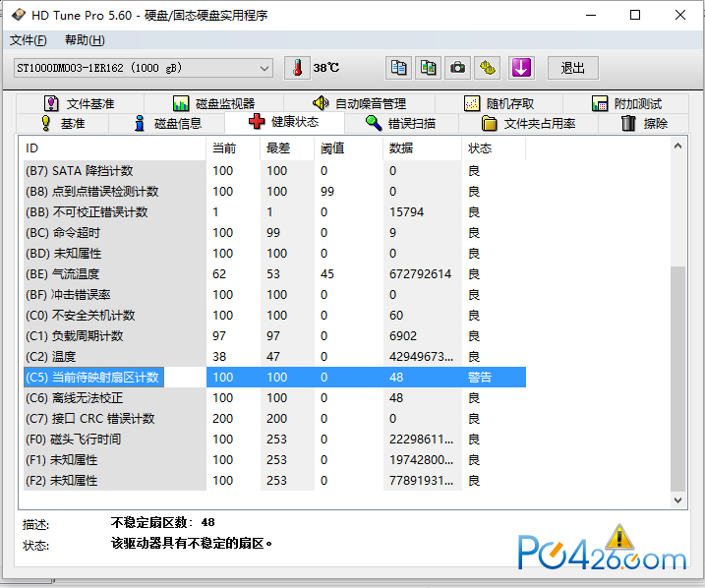Switch to the 随机存取 tab
The image size is (705, 588).
point(499,104)
